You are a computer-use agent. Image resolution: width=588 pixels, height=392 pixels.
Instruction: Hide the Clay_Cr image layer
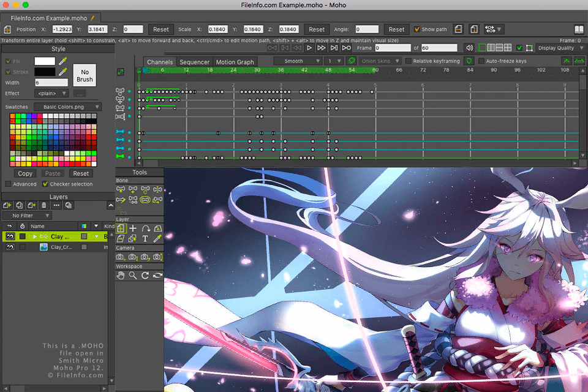tap(10, 247)
